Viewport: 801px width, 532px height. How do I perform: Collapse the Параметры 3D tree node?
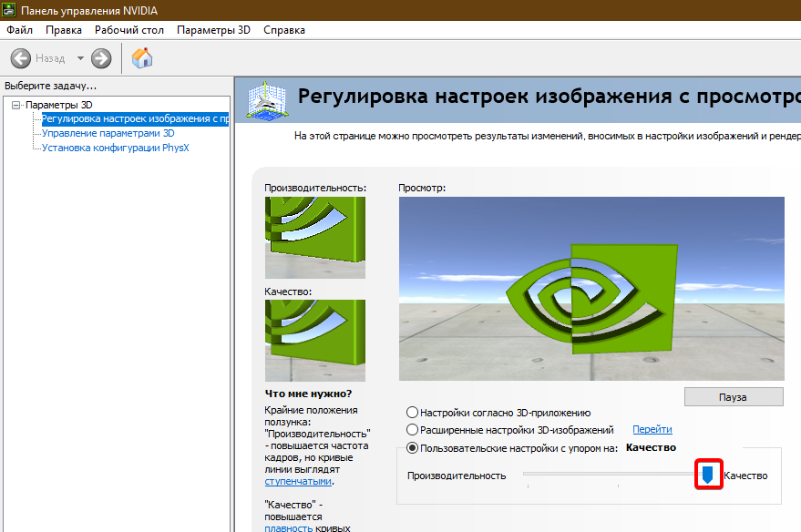click(16, 105)
